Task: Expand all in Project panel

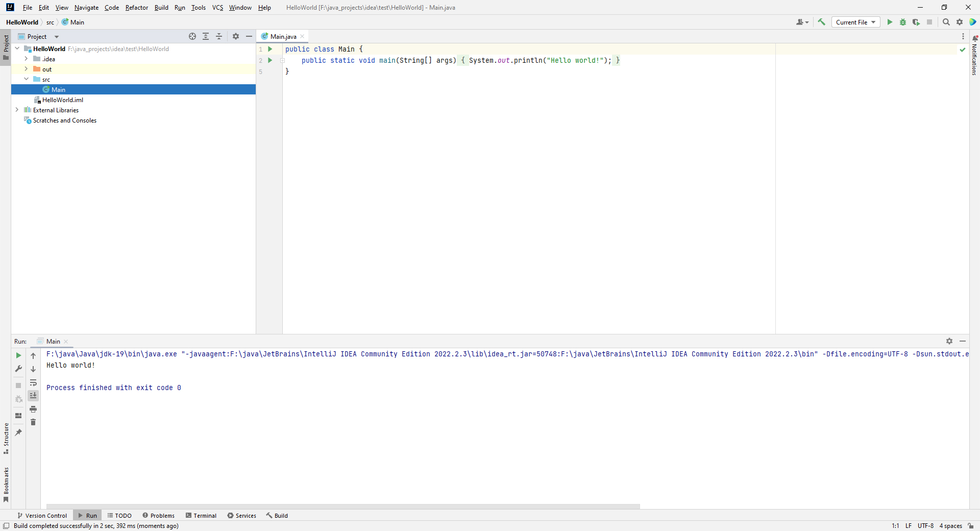Action: pos(206,36)
